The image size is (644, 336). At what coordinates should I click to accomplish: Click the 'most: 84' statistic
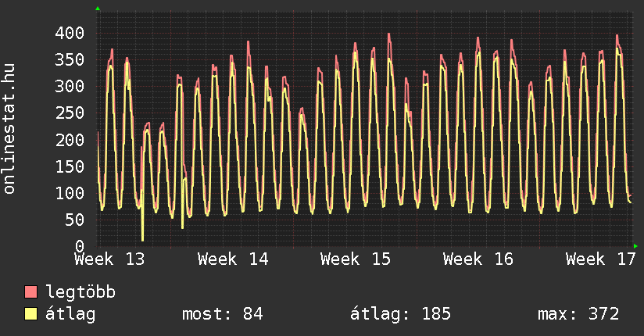click(x=222, y=314)
